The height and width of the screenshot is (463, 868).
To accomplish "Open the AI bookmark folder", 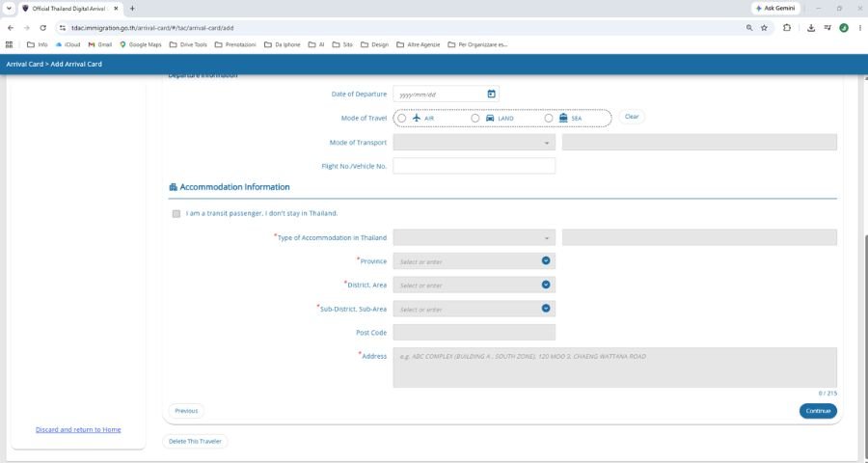I will pyautogui.click(x=316, y=44).
